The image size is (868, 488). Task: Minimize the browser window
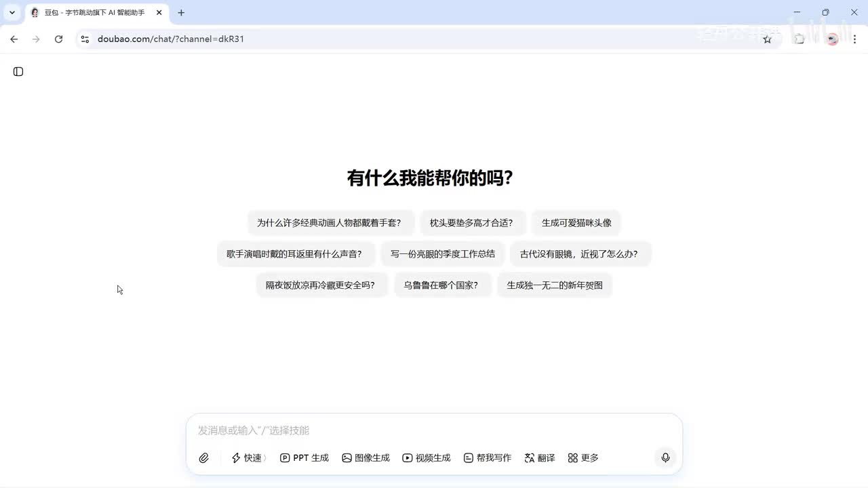click(797, 12)
